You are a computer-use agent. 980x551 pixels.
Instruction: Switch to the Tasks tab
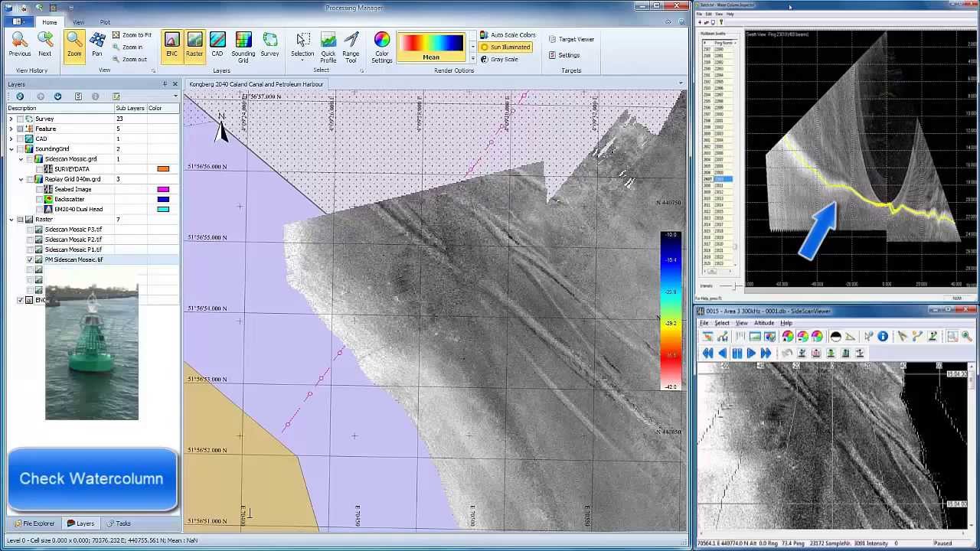[119, 523]
